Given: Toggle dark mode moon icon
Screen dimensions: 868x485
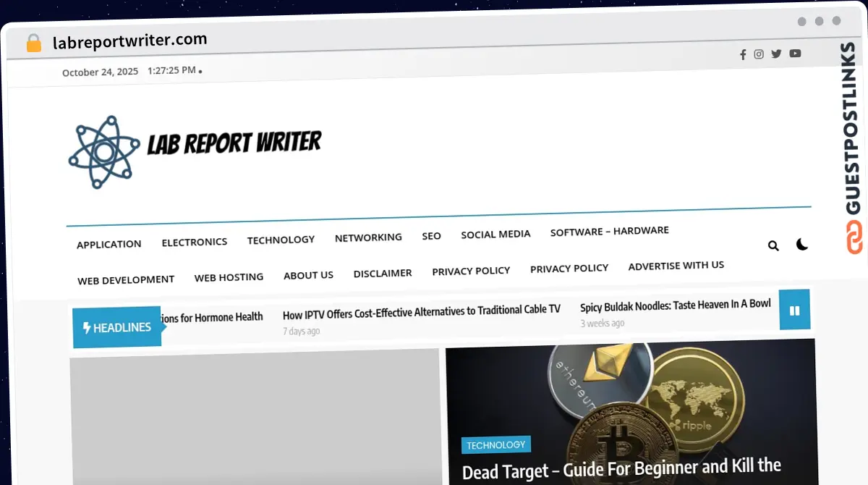Looking at the screenshot, I should tap(801, 245).
